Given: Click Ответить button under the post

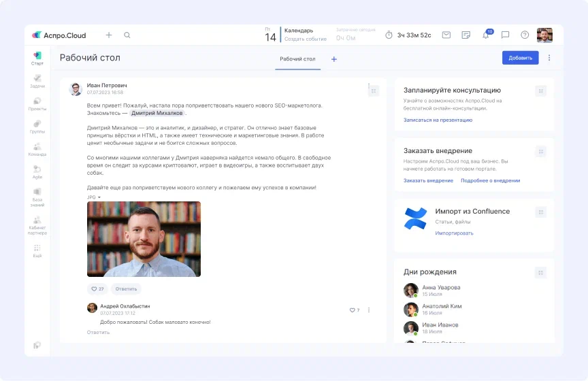Looking at the screenshot, I should click(x=126, y=288).
